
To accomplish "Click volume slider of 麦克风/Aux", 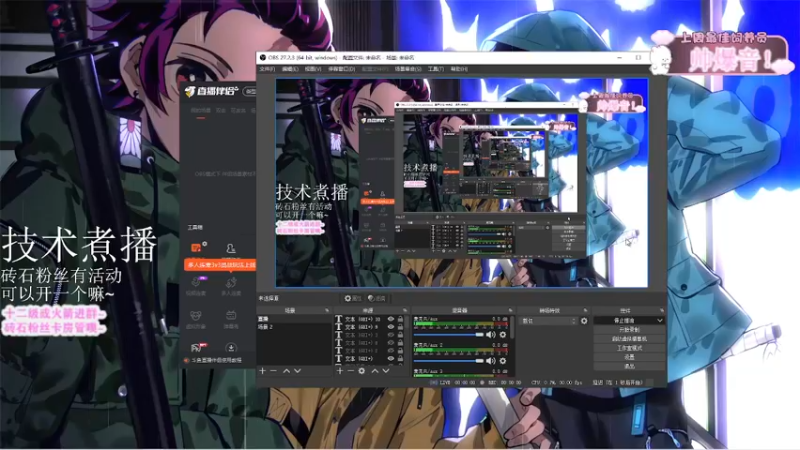I will [448, 335].
